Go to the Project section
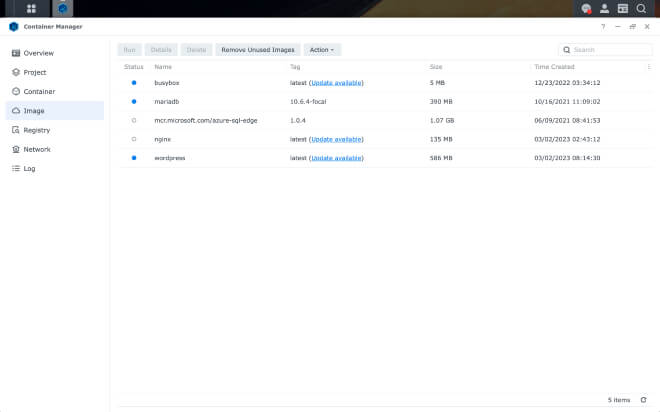Screen dimensions: 660x412 35,72
